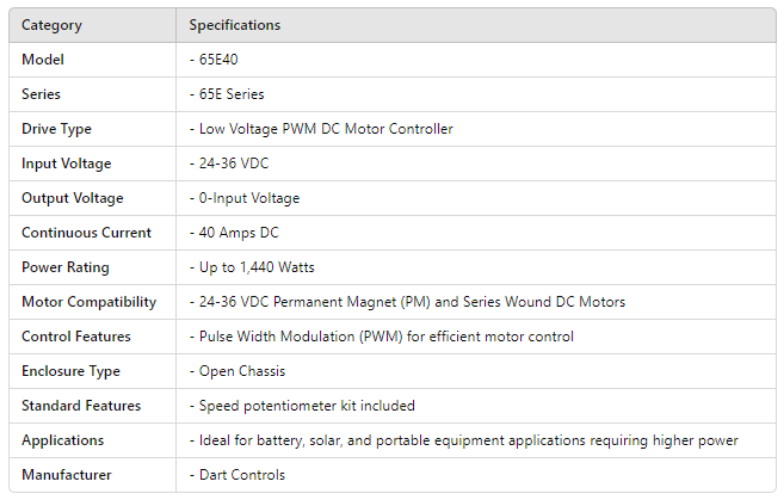The height and width of the screenshot is (500, 784).
Task: Select the Motor Compatibility label
Action: (x=89, y=302)
